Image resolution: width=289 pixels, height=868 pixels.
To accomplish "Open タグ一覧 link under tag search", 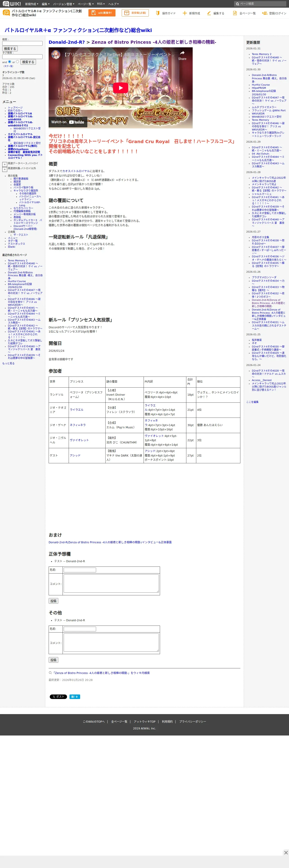I will pyautogui.click(x=8, y=66).
